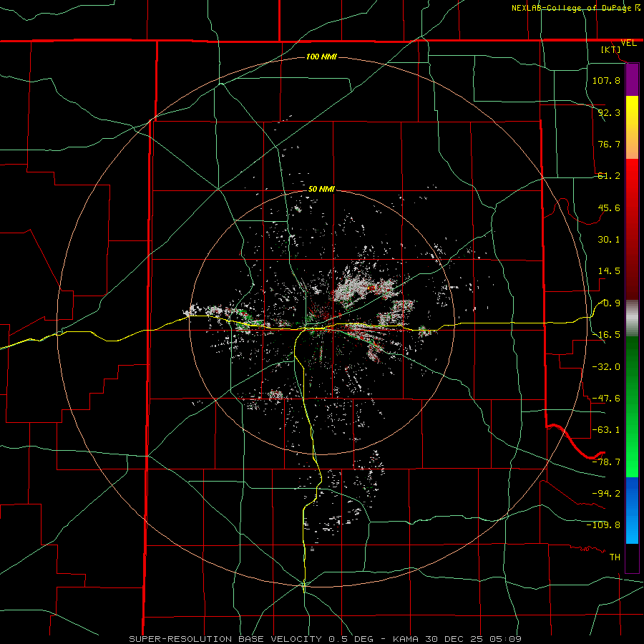Viewport: 644px width, 644px height.
Task: Pick the yellow-orange segment of the velocity color bar
Action: tap(632, 127)
